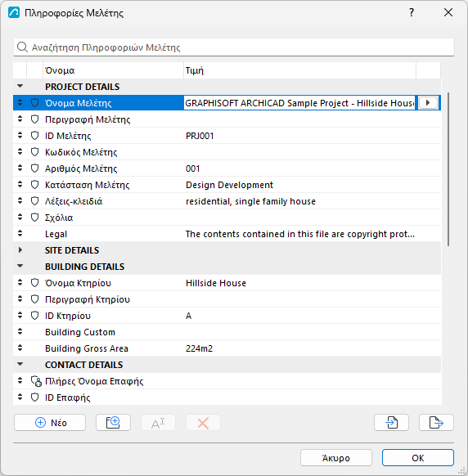Select the Περιγραφή Μελέτης row name
Image resolution: width=468 pixels, height=476 pixels.
click(x=88, y=119)
